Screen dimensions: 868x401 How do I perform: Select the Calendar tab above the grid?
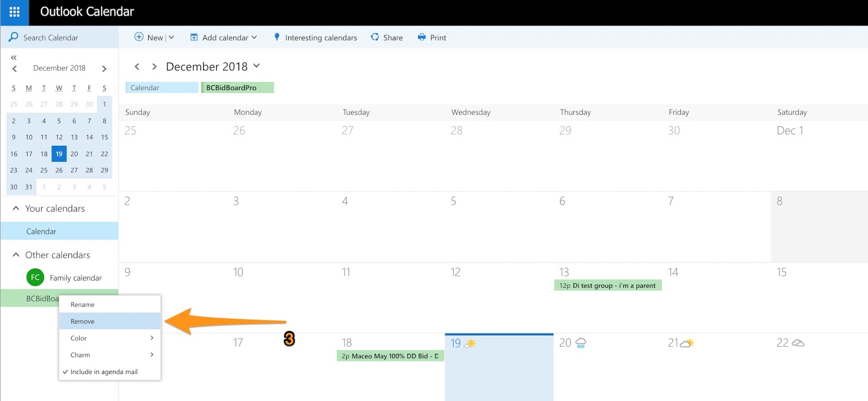click(x=162, y=87)
